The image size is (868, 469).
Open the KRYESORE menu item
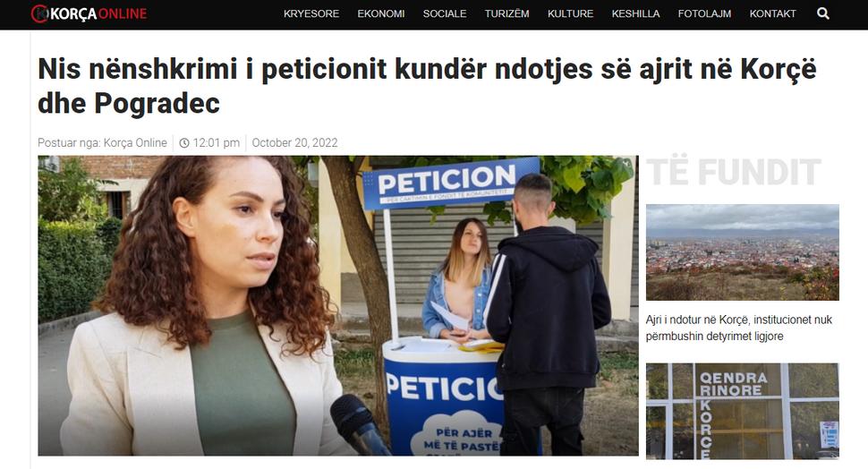(311, 13)
